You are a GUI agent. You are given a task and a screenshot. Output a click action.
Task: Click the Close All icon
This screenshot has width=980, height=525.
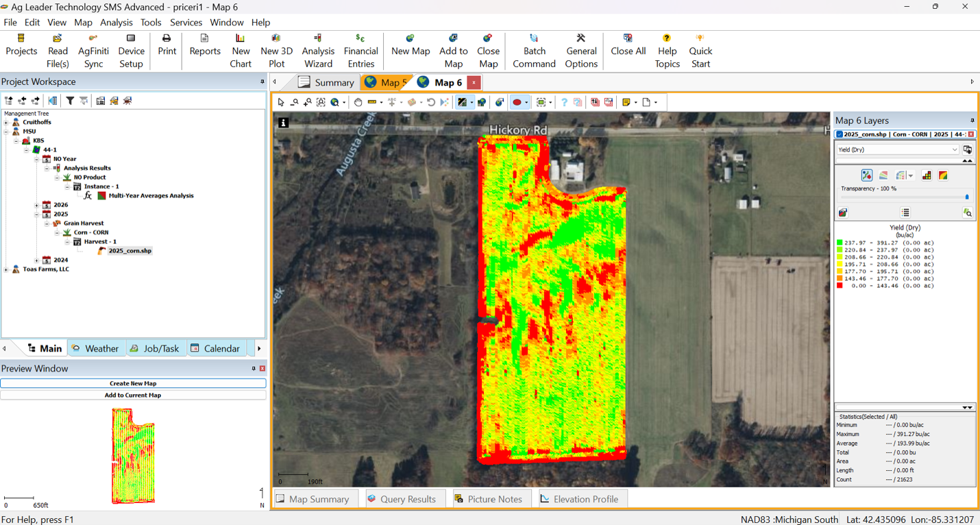628,38
